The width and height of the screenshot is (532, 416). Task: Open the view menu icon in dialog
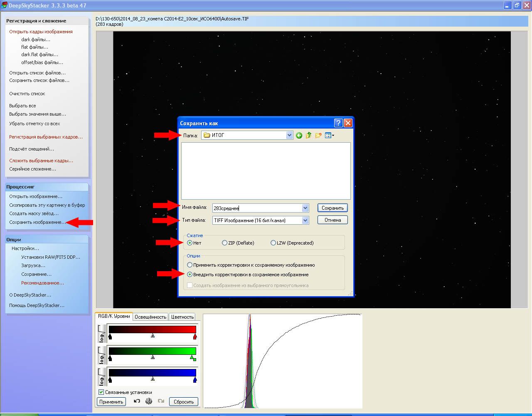[329, 136]
